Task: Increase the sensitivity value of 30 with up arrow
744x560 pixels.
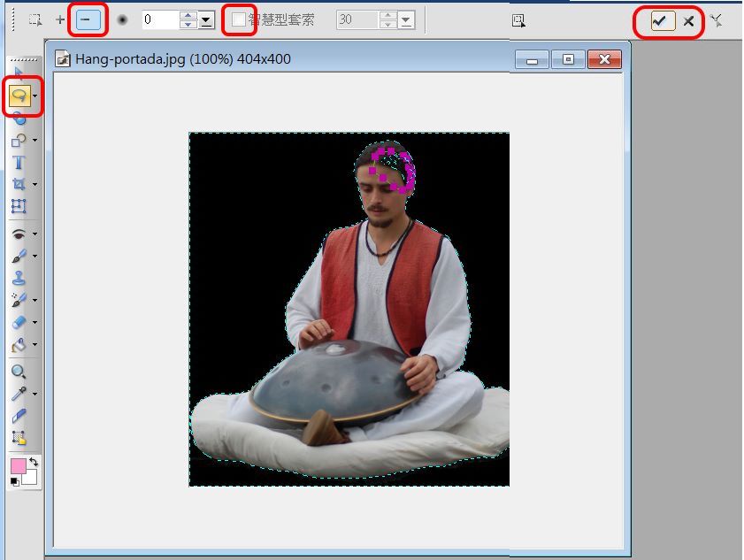Action: 388,16
